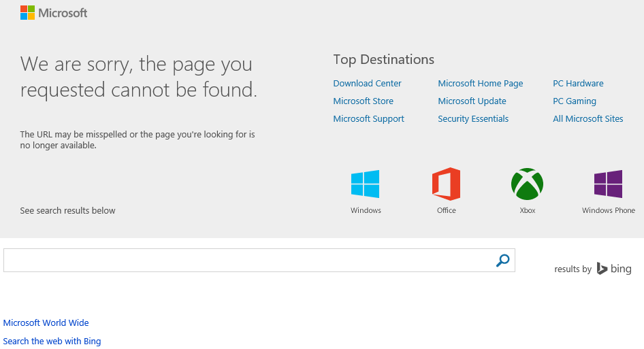Viewport: 644px width, 349px height.
Task: Open Microsoft Support link
Action: 368,118
